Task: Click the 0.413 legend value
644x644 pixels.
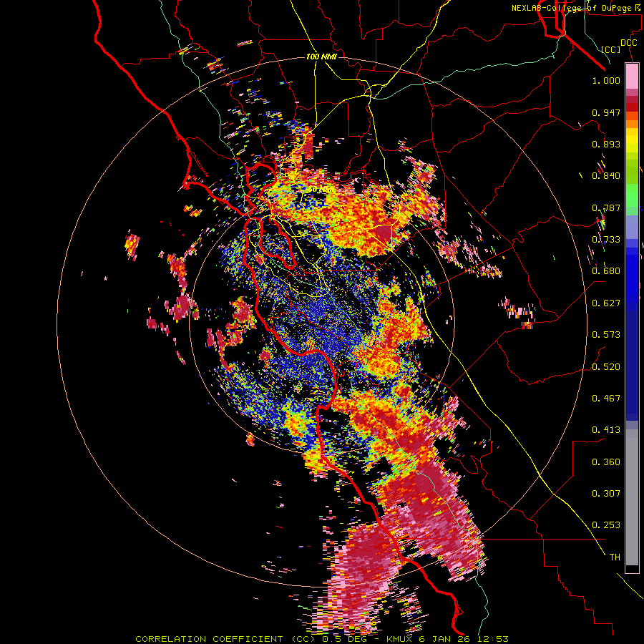Action: point(606,430)
